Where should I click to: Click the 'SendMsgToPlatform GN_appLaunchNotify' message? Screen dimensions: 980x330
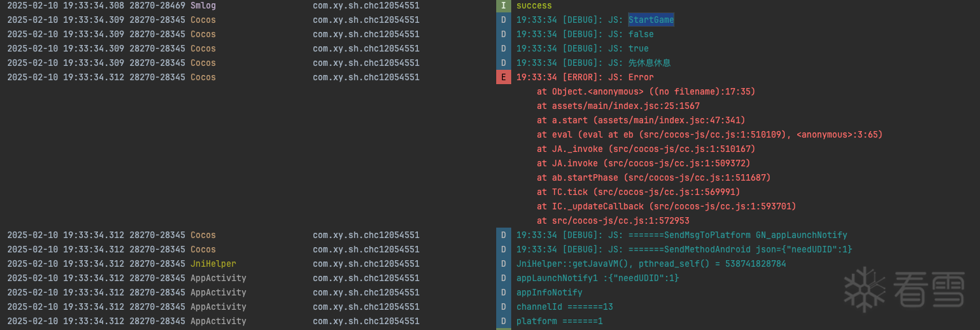coord(682,235)
